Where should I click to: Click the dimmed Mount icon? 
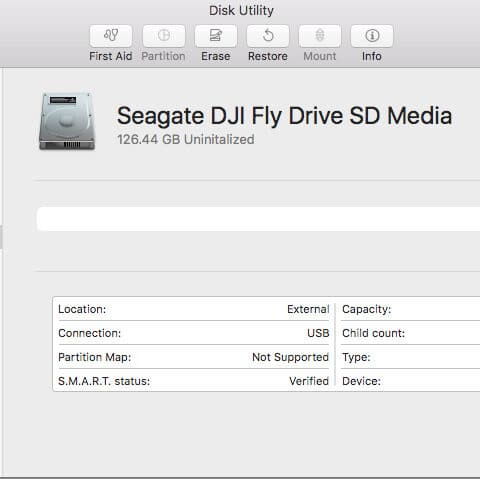320,36
